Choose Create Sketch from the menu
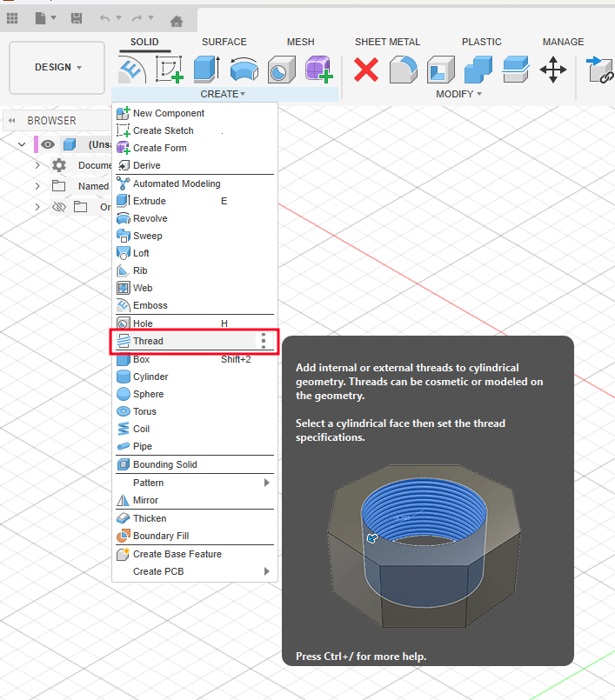The image size is (615, 700). point(195,130)
